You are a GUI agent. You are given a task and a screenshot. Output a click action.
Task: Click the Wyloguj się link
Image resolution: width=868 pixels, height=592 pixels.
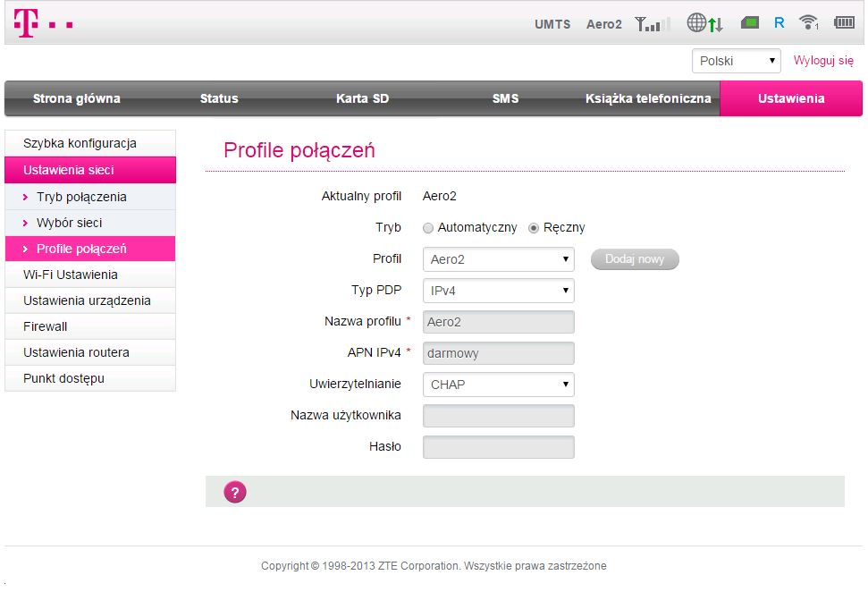823,61
